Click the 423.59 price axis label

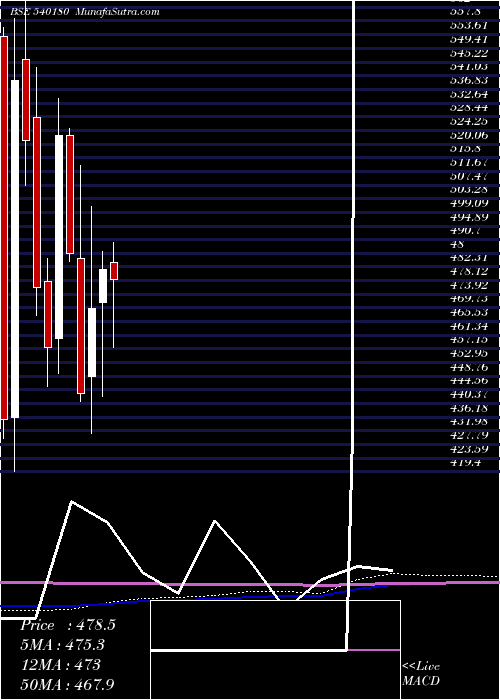coord(469,449)
